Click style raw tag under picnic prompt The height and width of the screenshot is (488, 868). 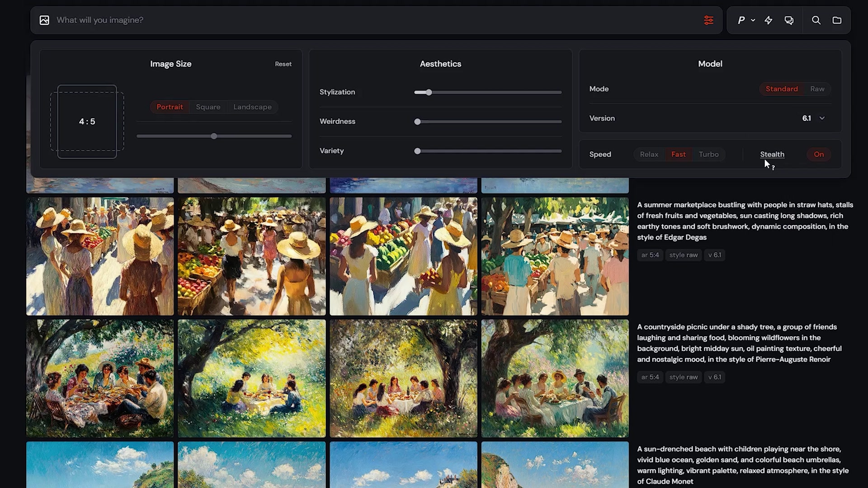(x=684, y=377)
